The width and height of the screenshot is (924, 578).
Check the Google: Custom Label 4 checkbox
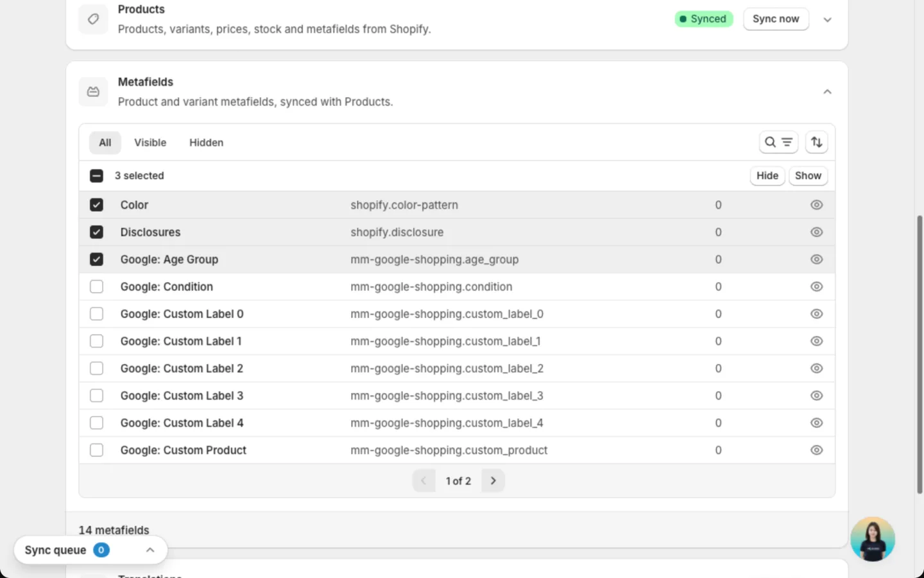pos(96,423)
